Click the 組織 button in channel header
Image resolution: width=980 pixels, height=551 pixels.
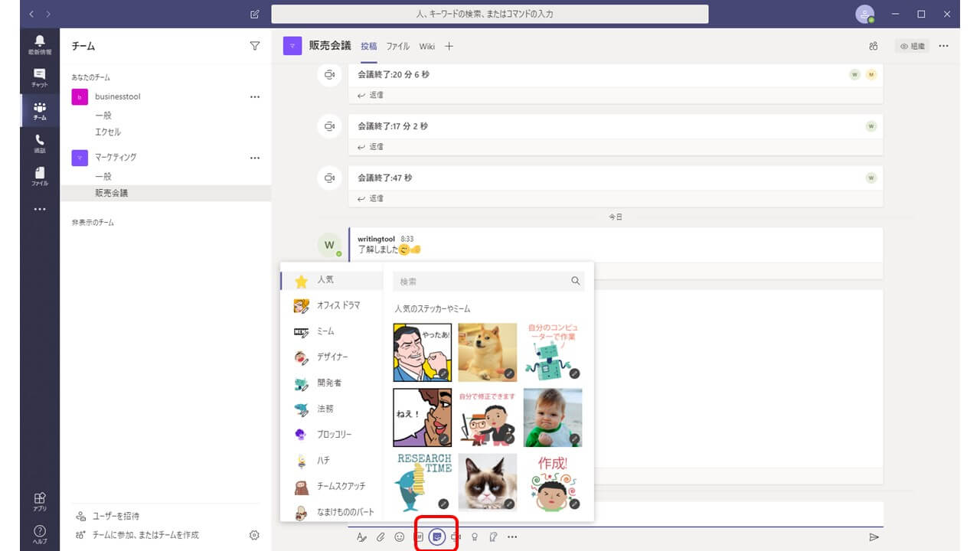click(912, 47)
